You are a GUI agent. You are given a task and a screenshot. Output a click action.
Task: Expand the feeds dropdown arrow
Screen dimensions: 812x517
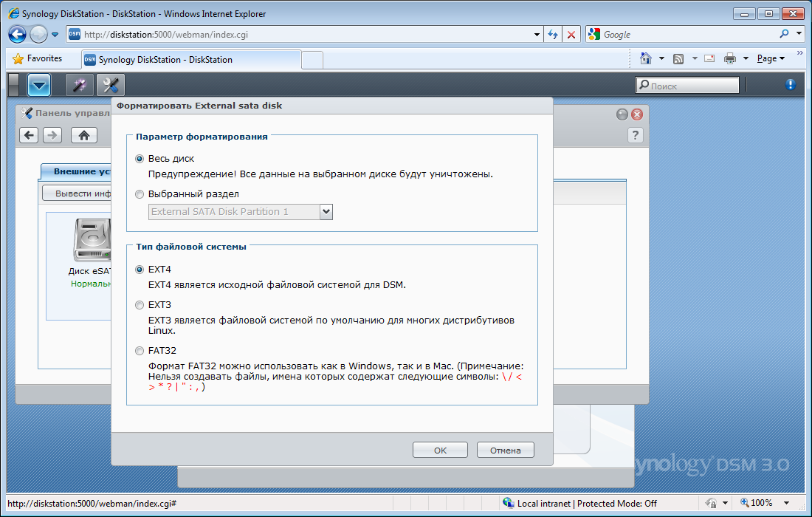click(695, 58)
